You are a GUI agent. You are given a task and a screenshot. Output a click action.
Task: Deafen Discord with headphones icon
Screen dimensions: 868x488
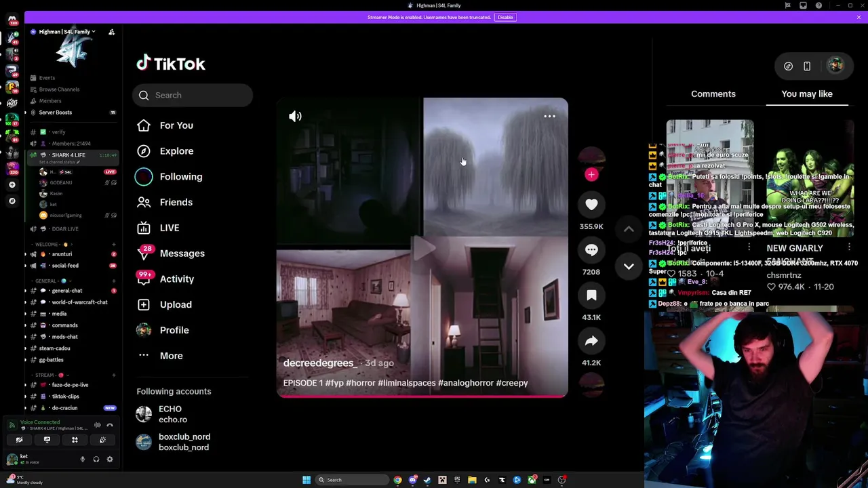coord(96,460)
